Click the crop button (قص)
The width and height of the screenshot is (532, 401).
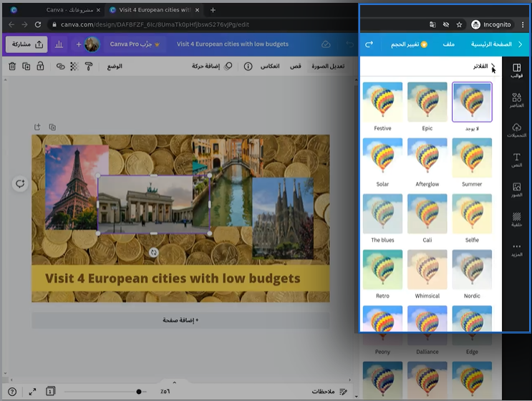295,66
